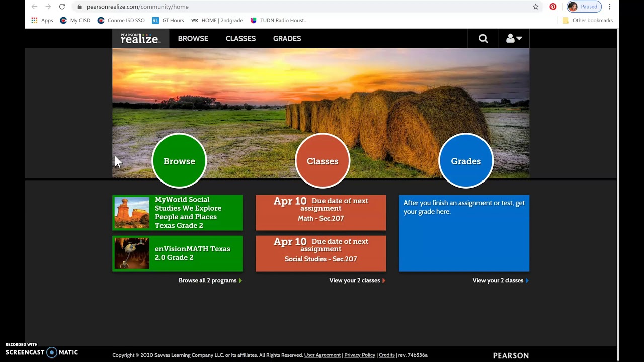Open the CLASSES menu in top navigation
The image size is (644, 362).
tap(240, 39)
